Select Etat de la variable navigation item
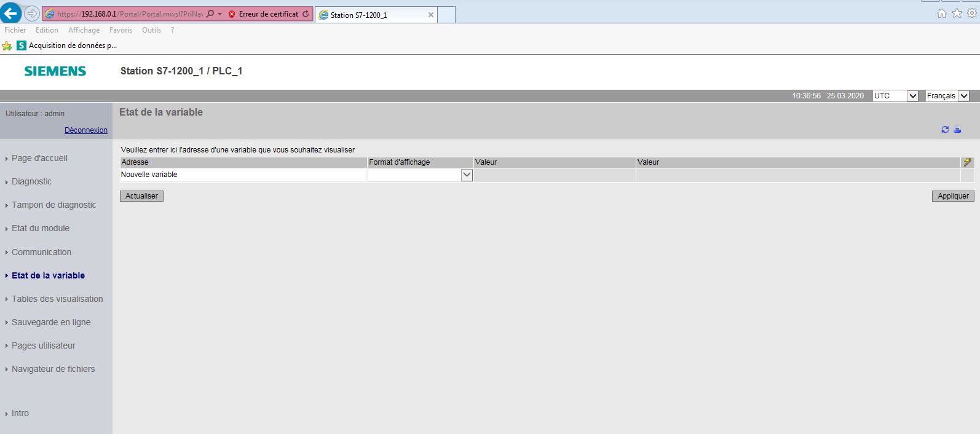Screen dimensions: 980x434 48,275
